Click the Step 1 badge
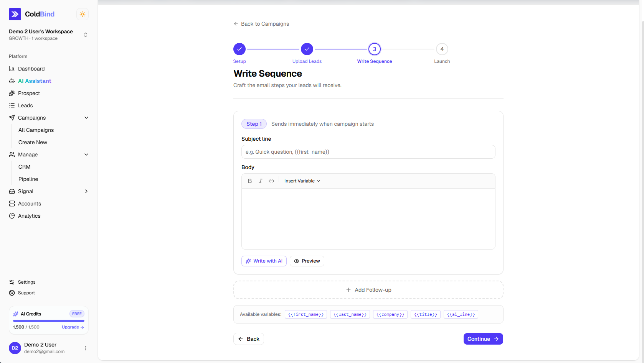 click(254, 124)
